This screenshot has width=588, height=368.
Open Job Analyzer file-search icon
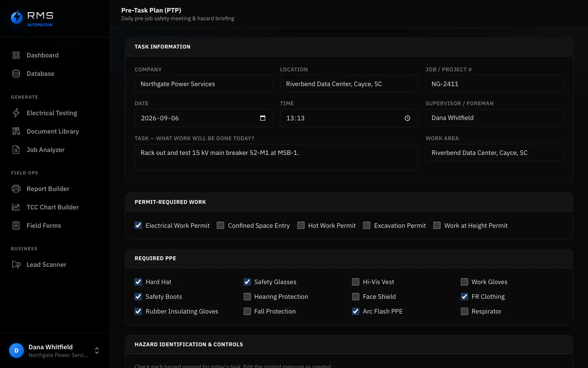(16, 150)
